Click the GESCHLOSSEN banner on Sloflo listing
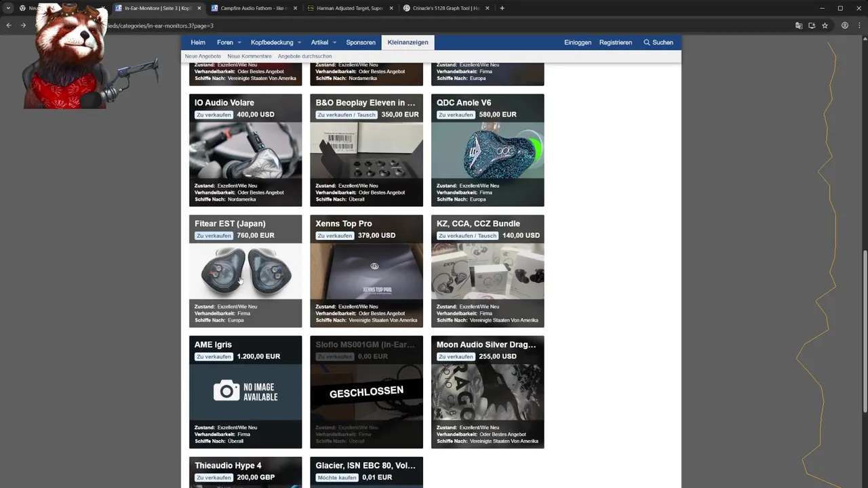 pyautogui.click(x=366, y=392)
